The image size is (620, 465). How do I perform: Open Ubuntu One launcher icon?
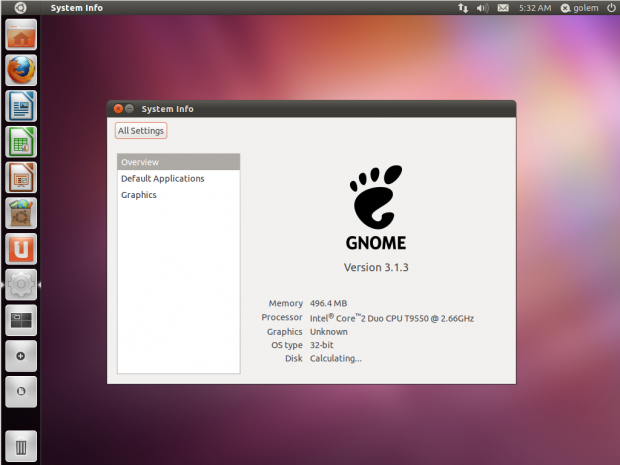pyautogui.click(x=21, y=249)
